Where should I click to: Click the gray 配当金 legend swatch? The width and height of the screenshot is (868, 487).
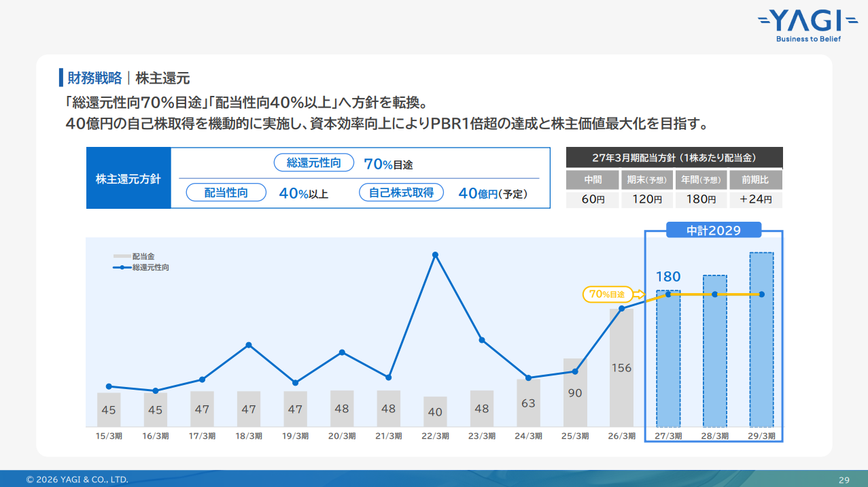pyautogui.click(x=122, y=256)
